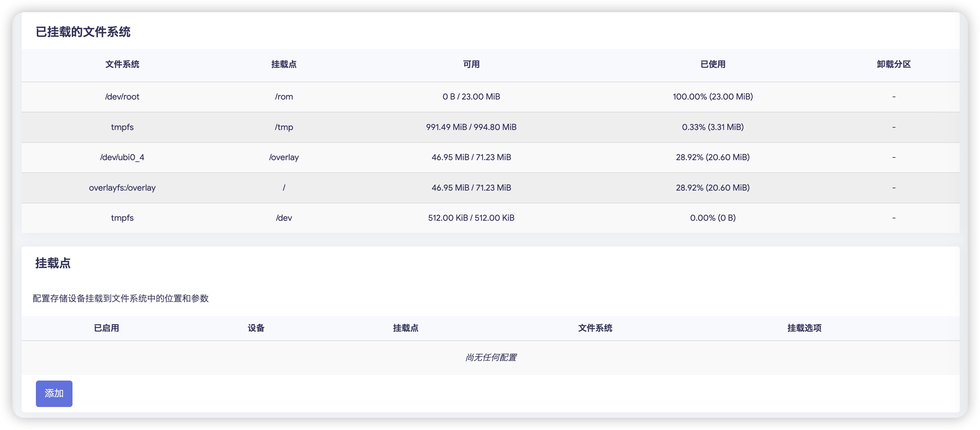
Task: Click the 可用 column header
Action: coord(471,64)
